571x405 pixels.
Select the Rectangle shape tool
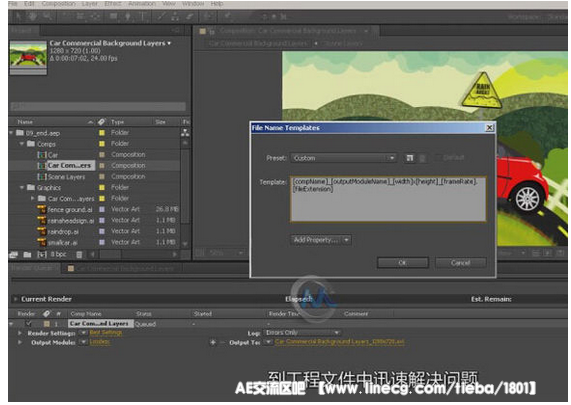coord(114,16)
